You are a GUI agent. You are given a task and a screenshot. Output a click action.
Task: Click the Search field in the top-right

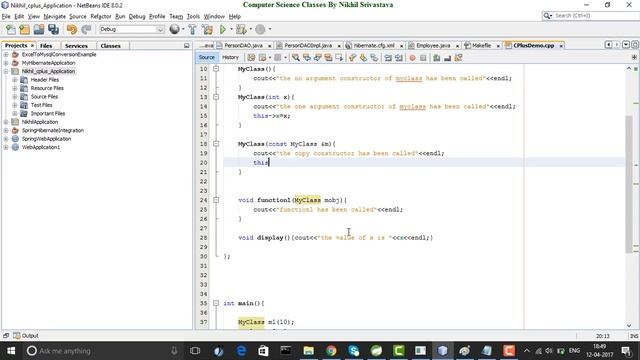click(592, 16)
